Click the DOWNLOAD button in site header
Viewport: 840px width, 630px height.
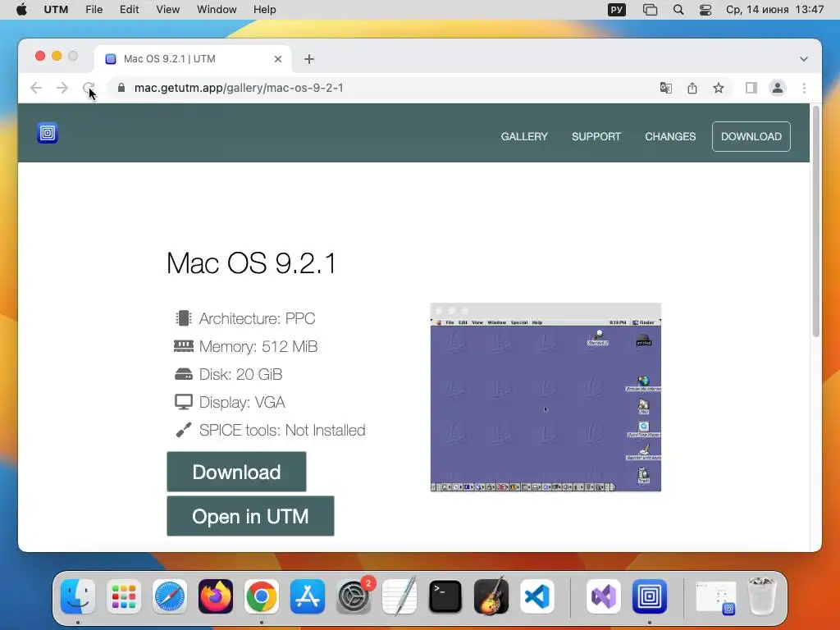(751, 137)
